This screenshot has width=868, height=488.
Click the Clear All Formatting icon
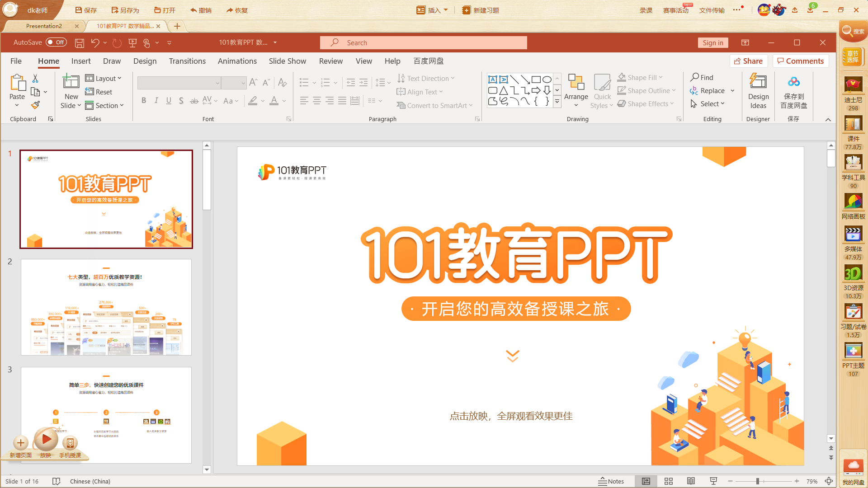click(x=282, y=82)
